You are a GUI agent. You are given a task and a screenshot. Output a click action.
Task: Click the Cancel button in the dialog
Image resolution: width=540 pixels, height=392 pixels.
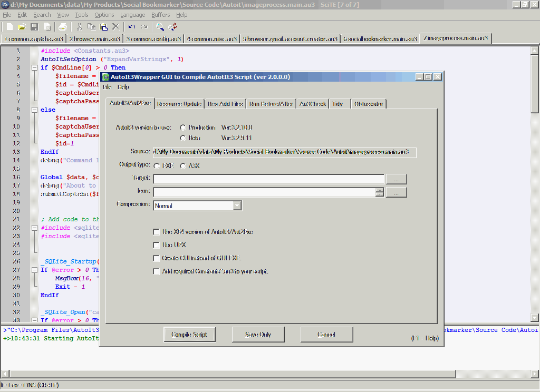[326, 335]
